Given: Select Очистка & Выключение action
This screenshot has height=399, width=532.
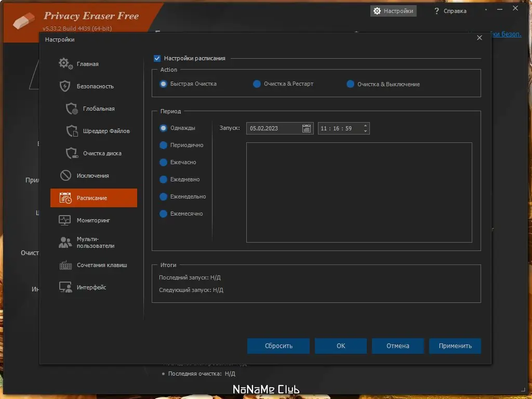Looking at the screenshot, I should click(x=383, y=84).
